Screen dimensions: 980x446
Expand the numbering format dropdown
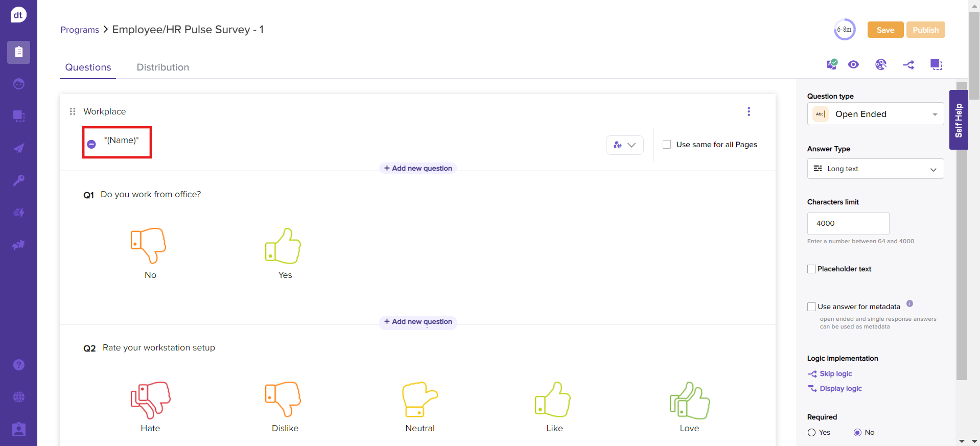[624, 145]
